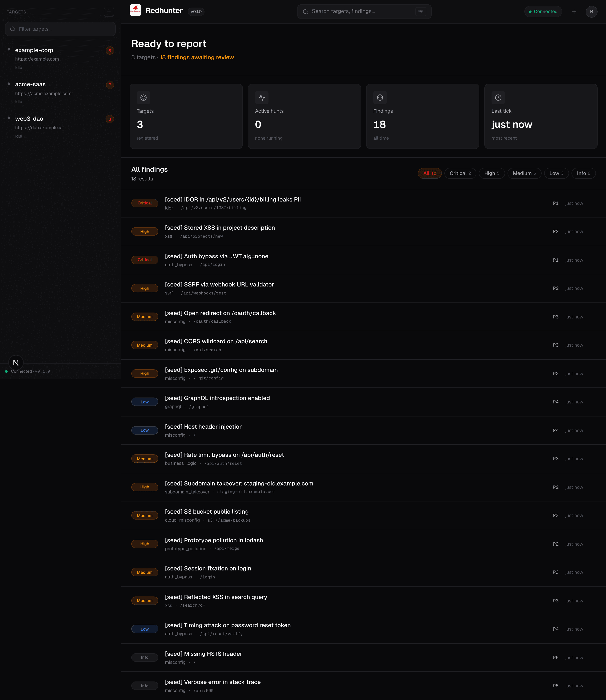Click Connected · v0.1.0 sidebar status
606x700 pixels.
(28, 371)
